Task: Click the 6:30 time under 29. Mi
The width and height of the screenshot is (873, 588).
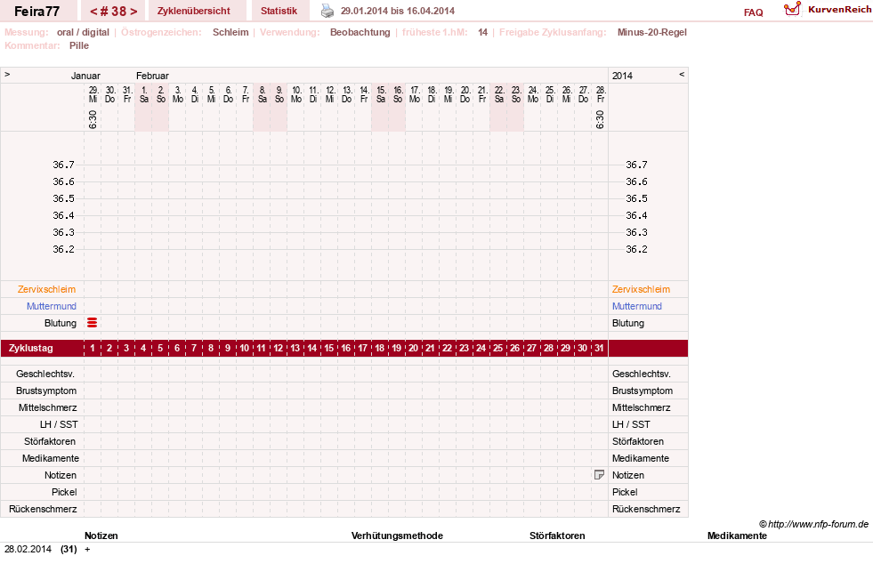Action: pos(93,119)
